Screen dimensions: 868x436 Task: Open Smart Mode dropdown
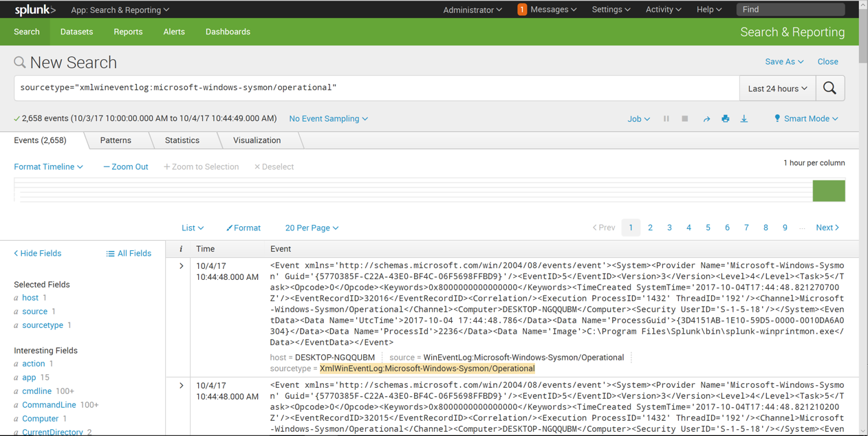point(806,118)
